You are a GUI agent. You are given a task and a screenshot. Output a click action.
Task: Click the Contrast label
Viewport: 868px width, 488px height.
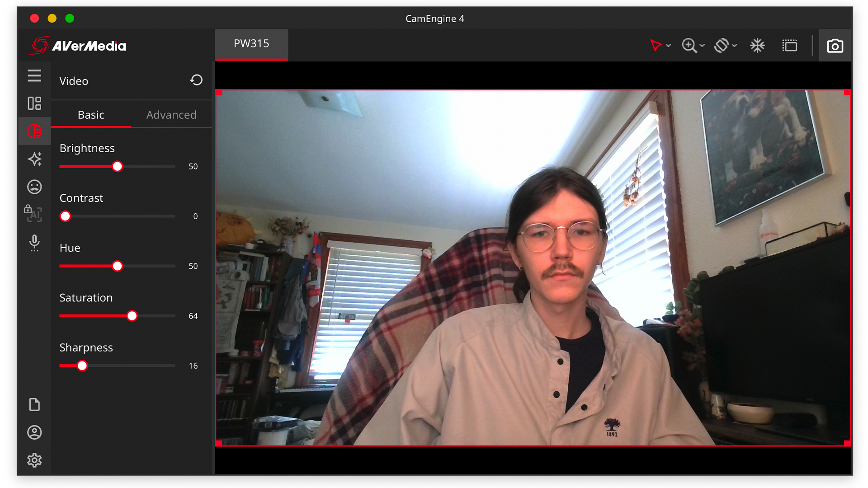(81, 198)
